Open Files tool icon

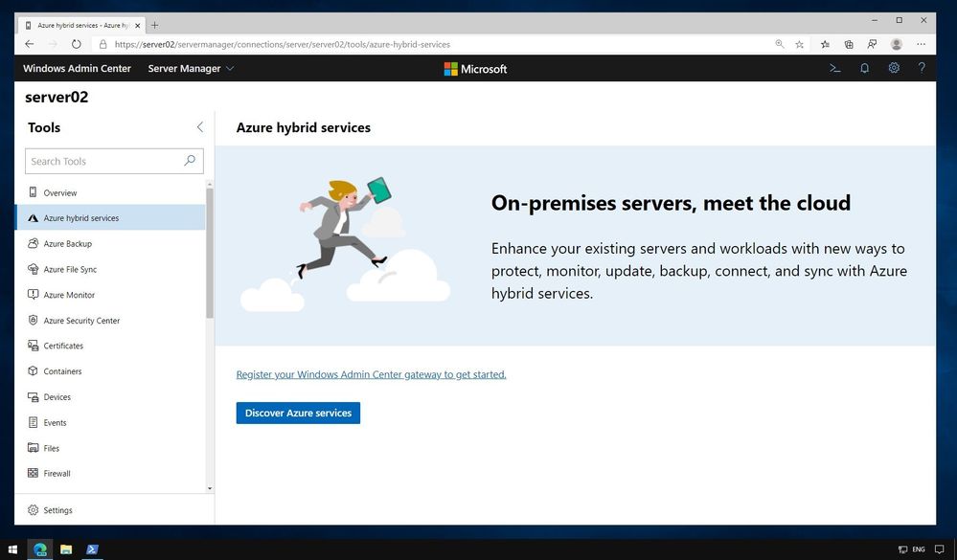(x=33, y=448)
